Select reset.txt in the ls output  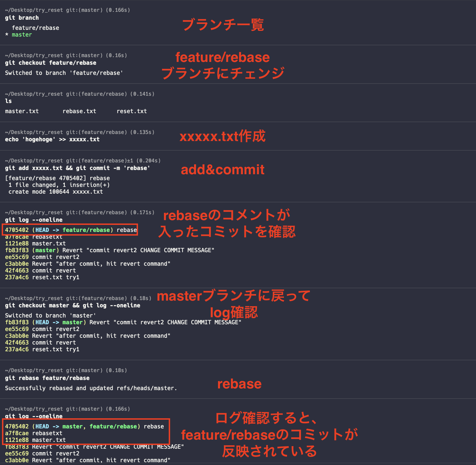point(132,111)
